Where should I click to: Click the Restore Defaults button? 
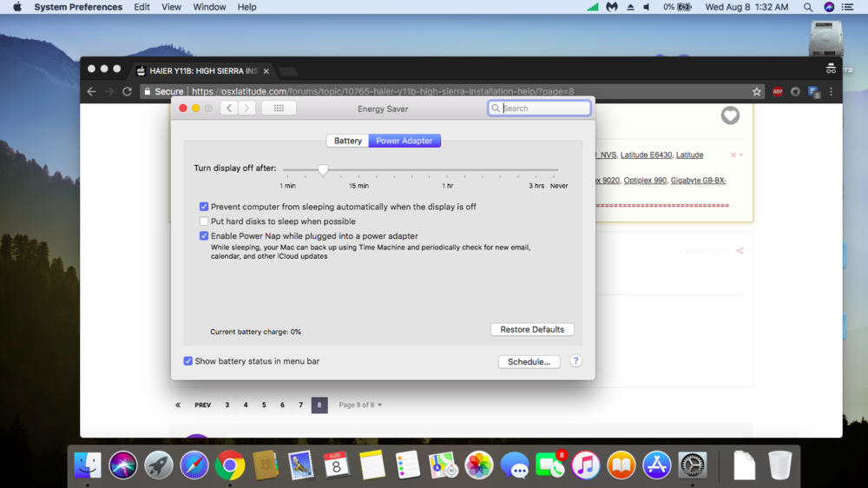tap(532, 330)
